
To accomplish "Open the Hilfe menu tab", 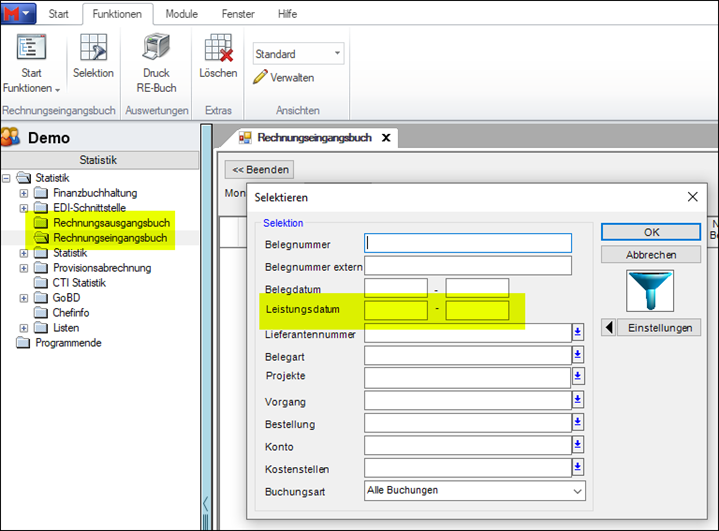I will 290,15.
